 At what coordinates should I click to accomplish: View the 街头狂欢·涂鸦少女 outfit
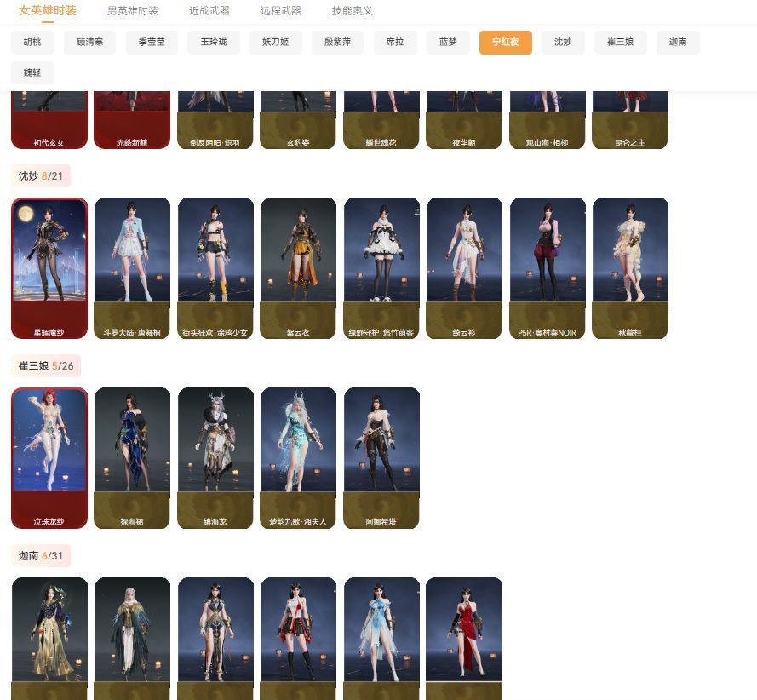[215, 268]
